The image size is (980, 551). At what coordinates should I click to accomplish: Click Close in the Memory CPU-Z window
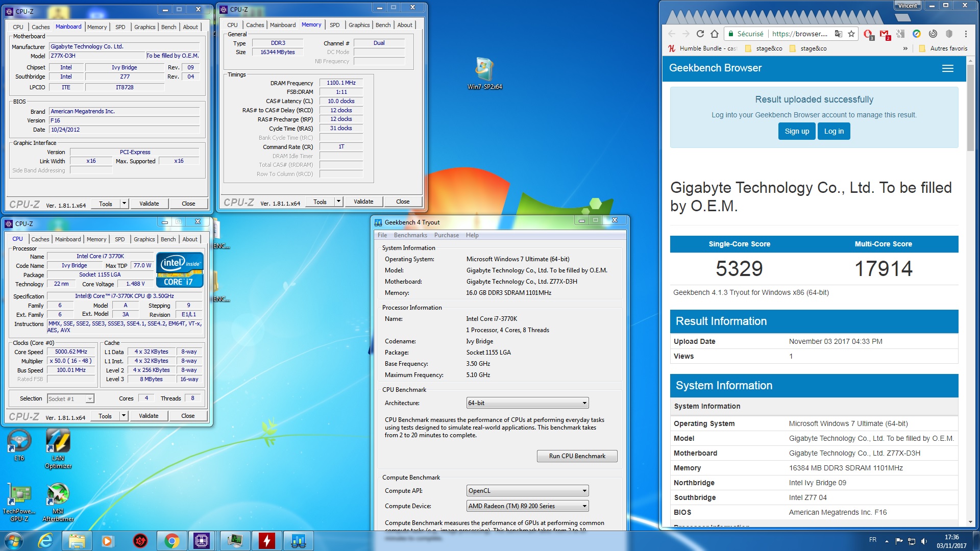[403, 202]
